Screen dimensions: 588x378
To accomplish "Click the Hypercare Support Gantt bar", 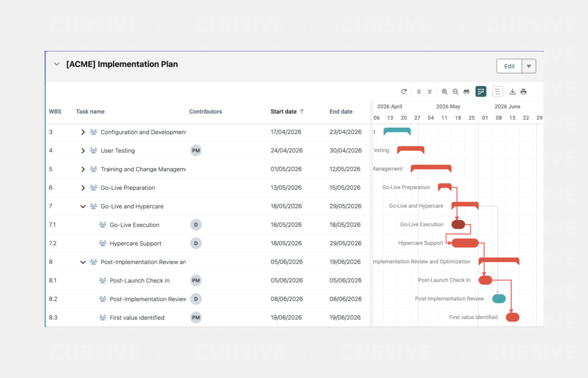I will [x=465, y=243].
